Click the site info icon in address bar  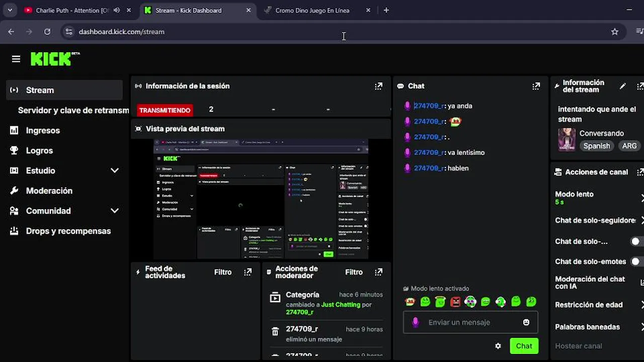pos(69,32)
